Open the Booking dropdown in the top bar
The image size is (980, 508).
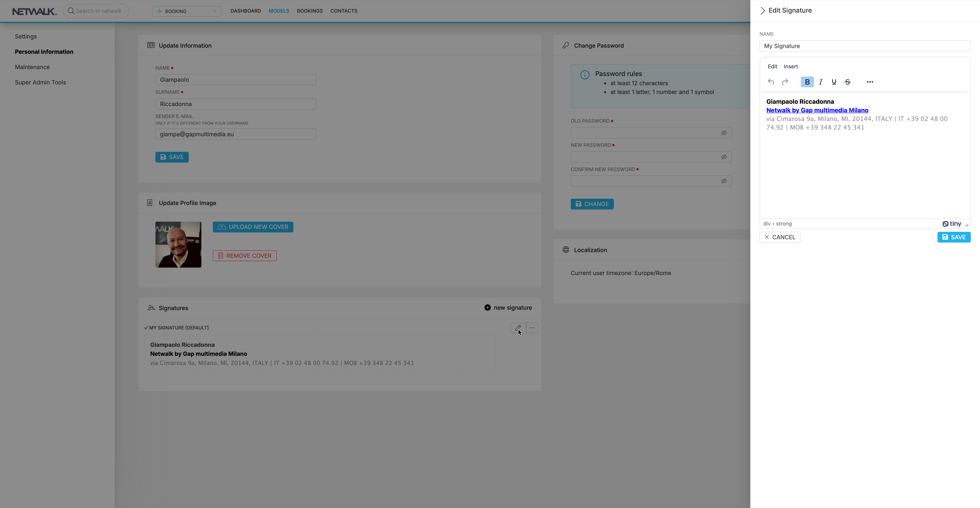click(186, 11)
